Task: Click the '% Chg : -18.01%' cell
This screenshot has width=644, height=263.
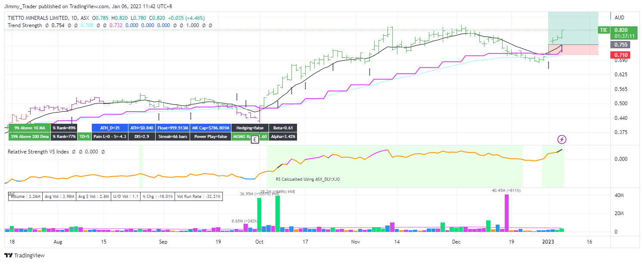Action: tap(158, 196)
